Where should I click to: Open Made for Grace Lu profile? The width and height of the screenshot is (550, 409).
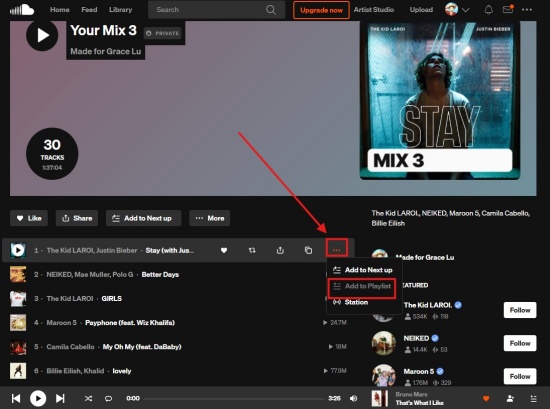pyautogui.click(x=425, y=257)
